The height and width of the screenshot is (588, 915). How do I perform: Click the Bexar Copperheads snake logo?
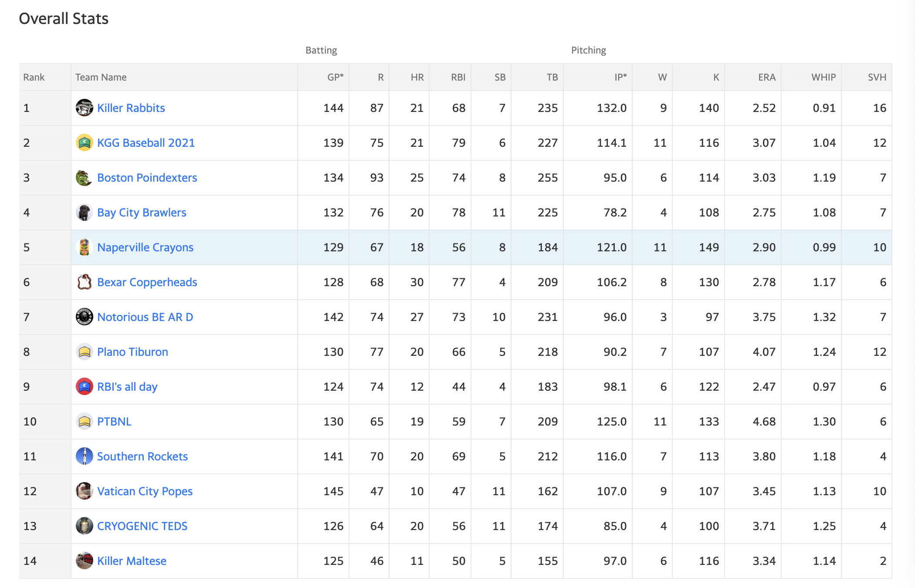tap(84, 282)
